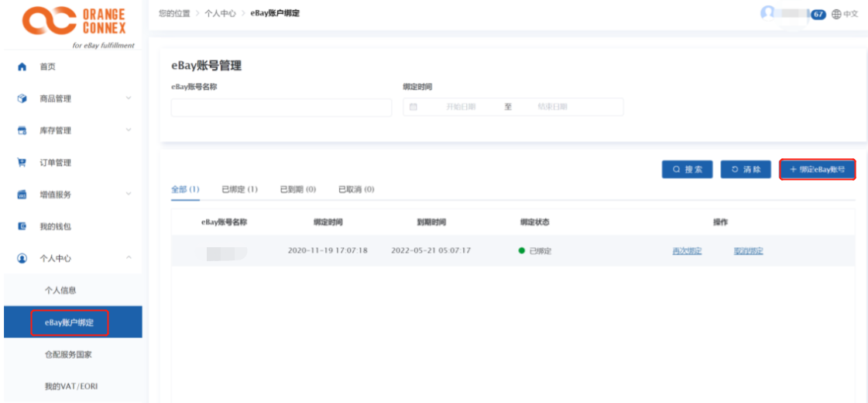Collapse the 个人中心 menu chevron
The width and height of the screenshot is (868, 403).
[x=129, y=258]
